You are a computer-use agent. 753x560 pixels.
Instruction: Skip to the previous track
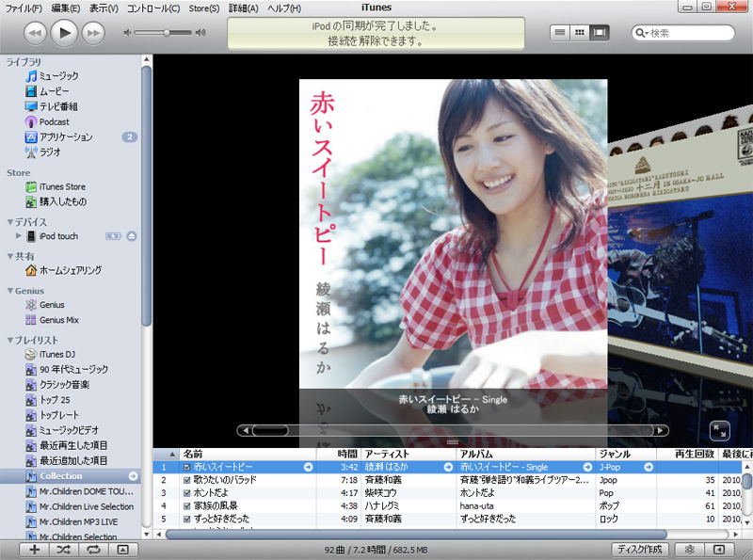click(x=35, y=33)
